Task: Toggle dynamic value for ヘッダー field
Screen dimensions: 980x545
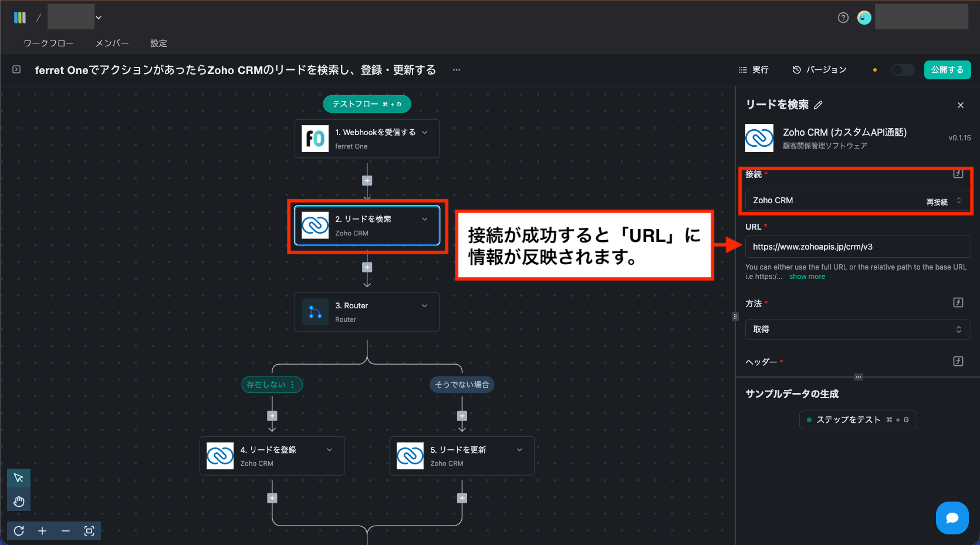Action: coord(958,361)
